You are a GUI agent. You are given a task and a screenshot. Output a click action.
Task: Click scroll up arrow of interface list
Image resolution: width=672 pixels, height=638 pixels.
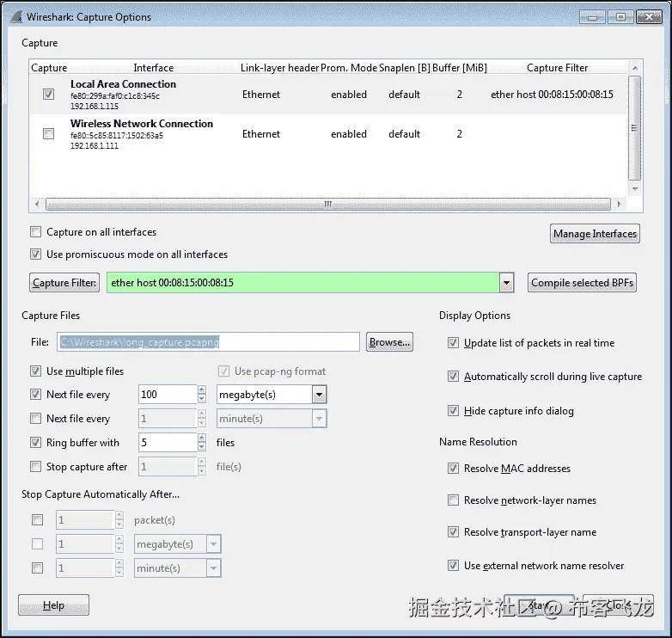coord(635,68)
